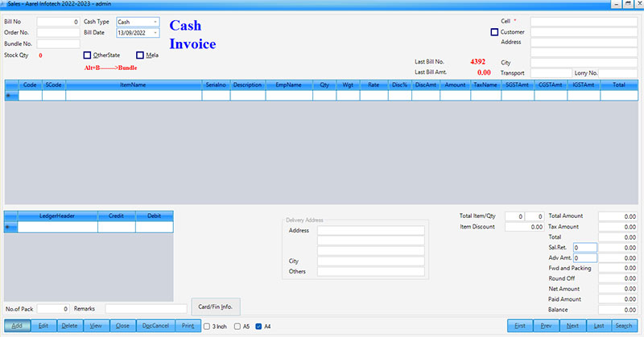This screenshot has height=337, width=644.
Task: Open the Bill Date picker dropdown
Action: tap(155, 33)
